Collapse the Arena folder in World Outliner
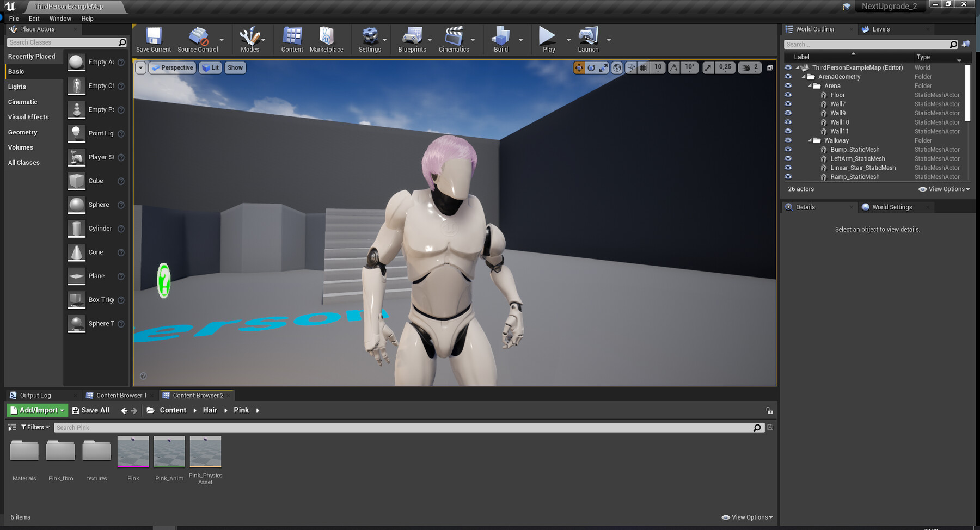Image resolution: width=980 pixels, height=530 pixels. (x=810, y=86)
